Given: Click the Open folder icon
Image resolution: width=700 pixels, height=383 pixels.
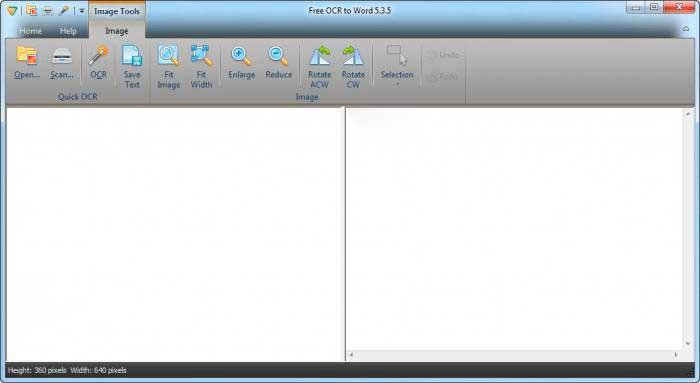Looking at the screenshot, I should tap(27, 56).
